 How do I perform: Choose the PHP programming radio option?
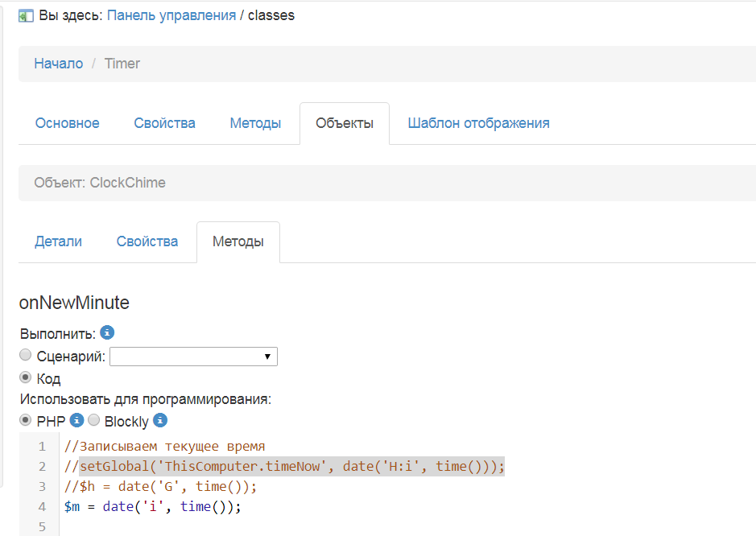[x=26, y=420]
